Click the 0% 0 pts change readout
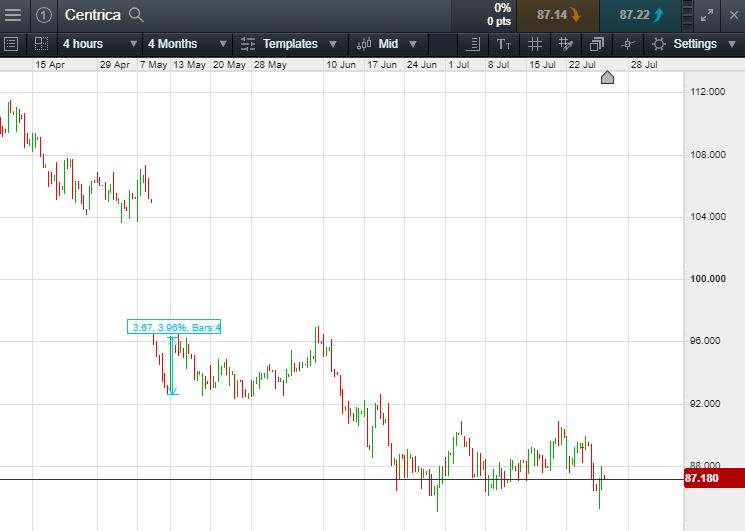745x531 pixels. (x=499, y=15)
